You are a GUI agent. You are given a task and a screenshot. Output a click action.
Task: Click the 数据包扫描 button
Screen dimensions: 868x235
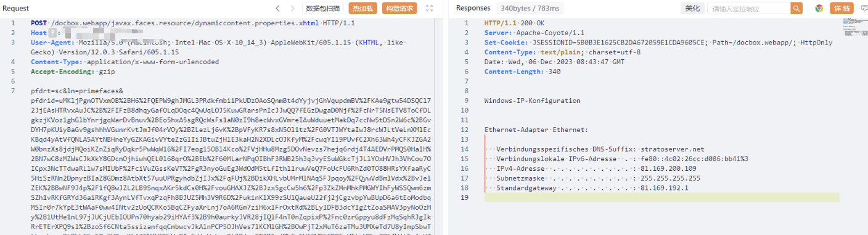coord(323,9)
